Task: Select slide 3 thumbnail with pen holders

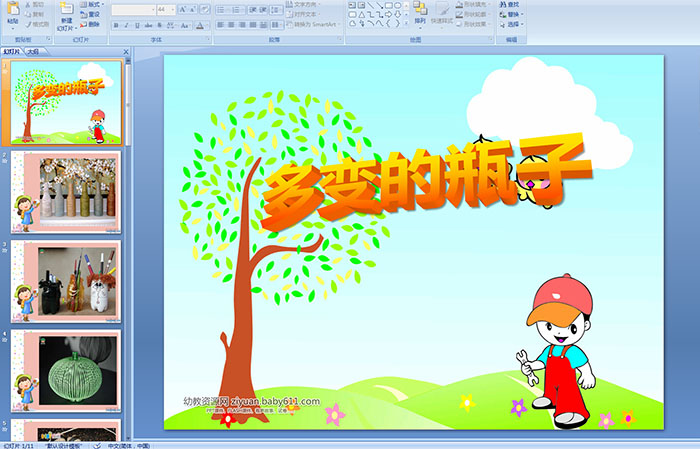Action: coord(66,282)
